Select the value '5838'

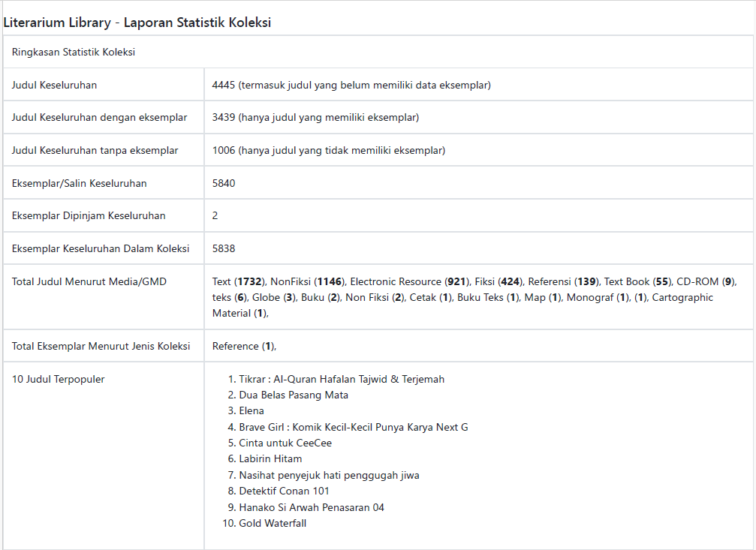pyautogui.click(x=224, y=248)
